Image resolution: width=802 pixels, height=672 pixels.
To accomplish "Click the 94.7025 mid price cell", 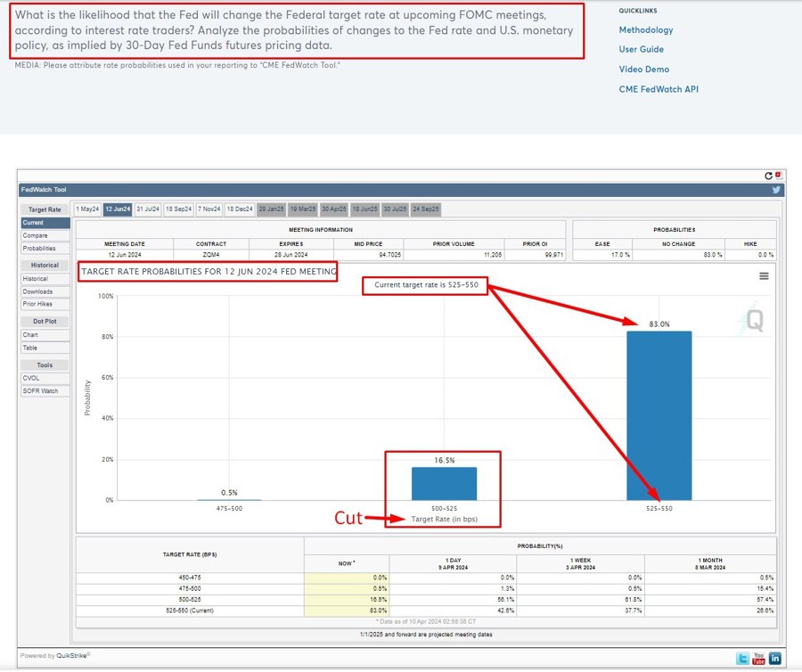I will [x=368, y=255].
